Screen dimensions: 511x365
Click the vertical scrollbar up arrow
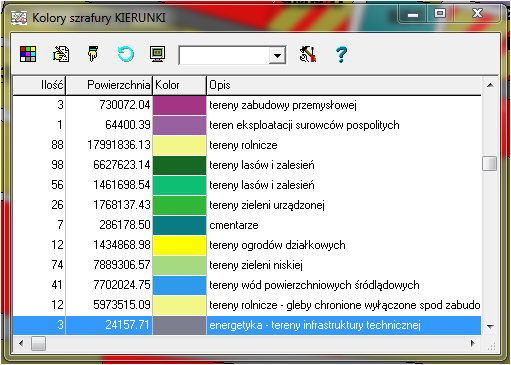pyautogui.click(x=490, y=85)
